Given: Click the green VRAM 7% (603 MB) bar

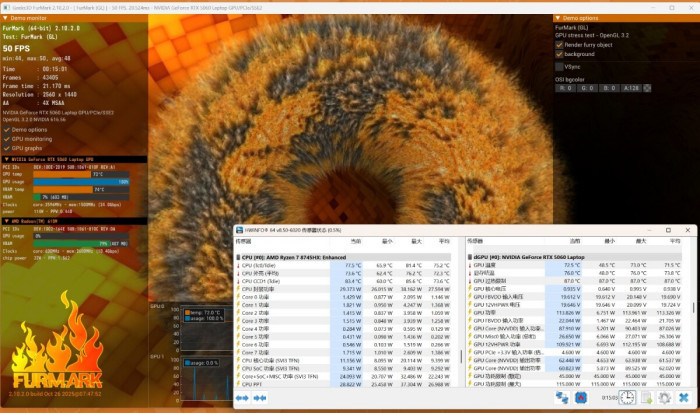Looking at the screenshot, I should (x=81, y=197).
